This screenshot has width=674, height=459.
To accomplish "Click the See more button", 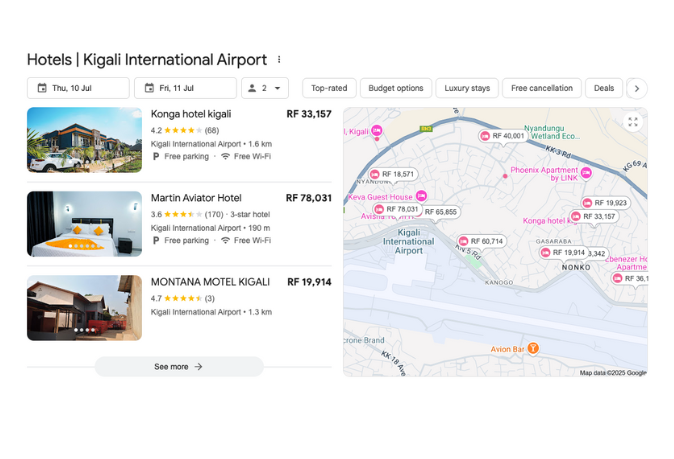I will [179, 367].
